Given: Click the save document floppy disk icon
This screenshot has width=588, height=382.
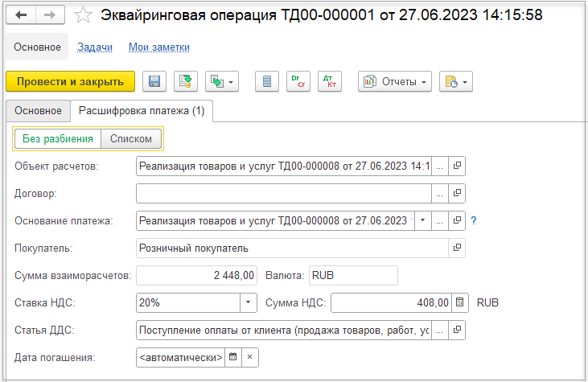Looking at the screenshot, I should coord(154,81).
